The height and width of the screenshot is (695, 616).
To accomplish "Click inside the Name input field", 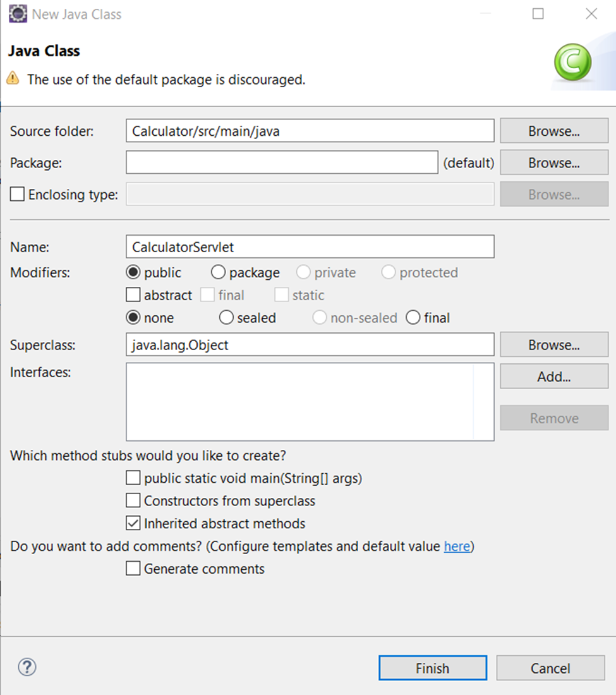I will 310,246.
